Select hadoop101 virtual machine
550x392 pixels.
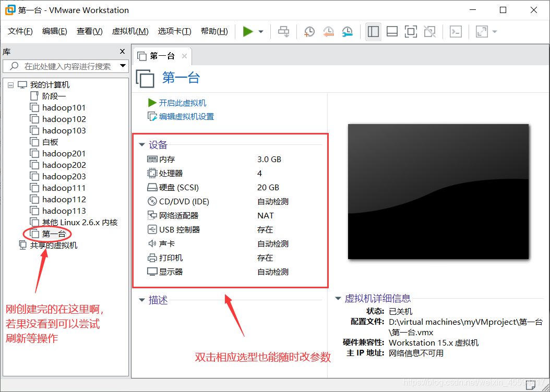[58, 107]
